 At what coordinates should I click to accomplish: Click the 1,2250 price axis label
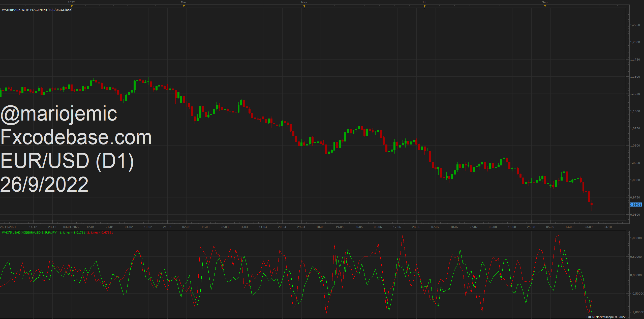point(635,25)
